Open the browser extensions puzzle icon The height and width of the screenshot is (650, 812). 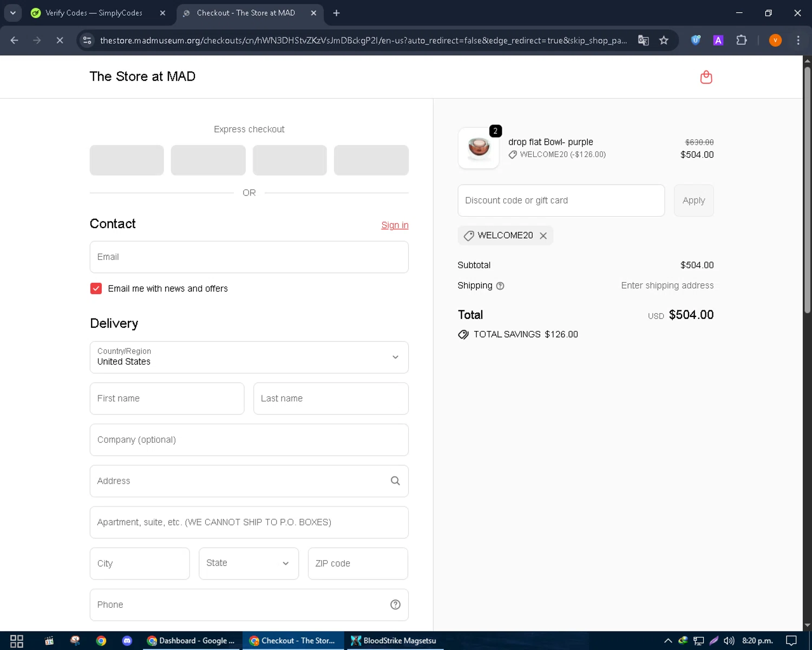(x=742, y=40)
